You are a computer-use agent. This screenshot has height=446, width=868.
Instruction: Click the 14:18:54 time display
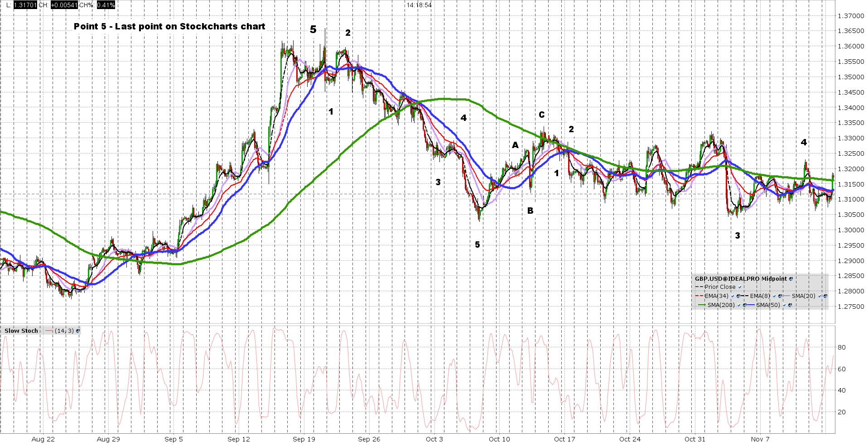coord(419,5)
